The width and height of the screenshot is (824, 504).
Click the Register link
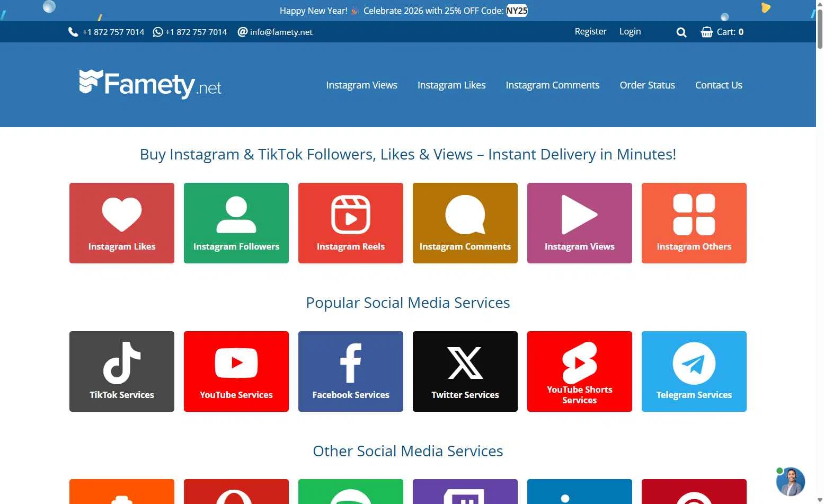click(590, 31)
